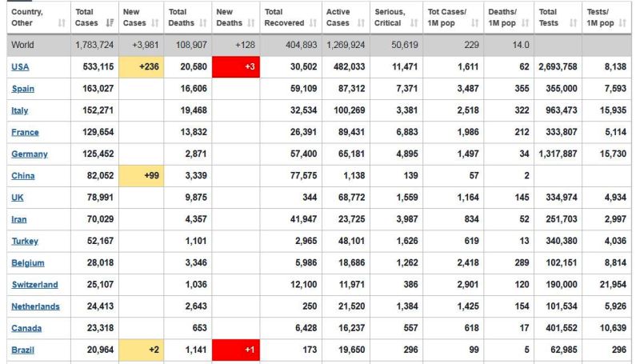This screenshot has height=364, width=640.
Task: Open the USA country link
Action: pyautogui.click(x=20, y=67)
